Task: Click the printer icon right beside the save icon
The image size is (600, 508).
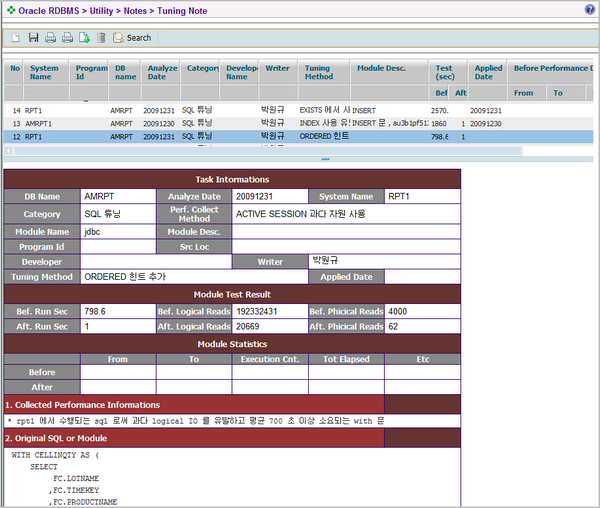Action: (51, 37)
